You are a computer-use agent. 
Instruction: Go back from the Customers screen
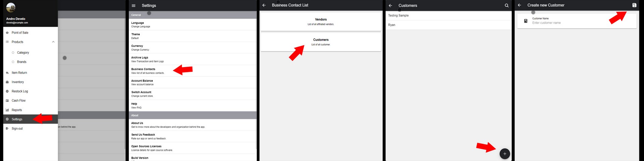(390, 5)
